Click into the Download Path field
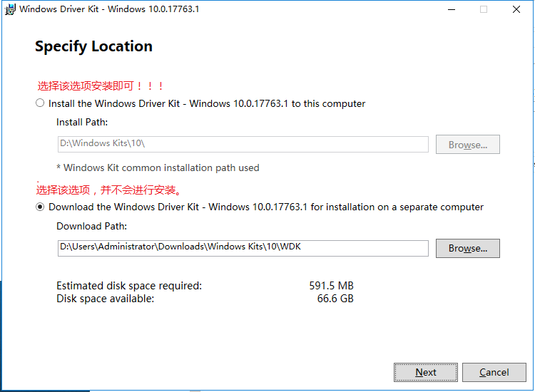The height and width of the screenshot is (392, 535). (x=243, y=247)
